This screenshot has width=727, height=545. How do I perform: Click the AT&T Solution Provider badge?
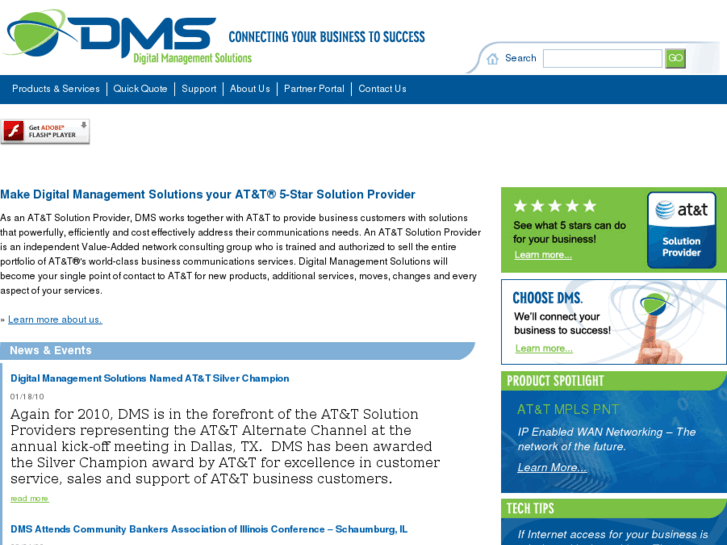(x=681, y=230)
